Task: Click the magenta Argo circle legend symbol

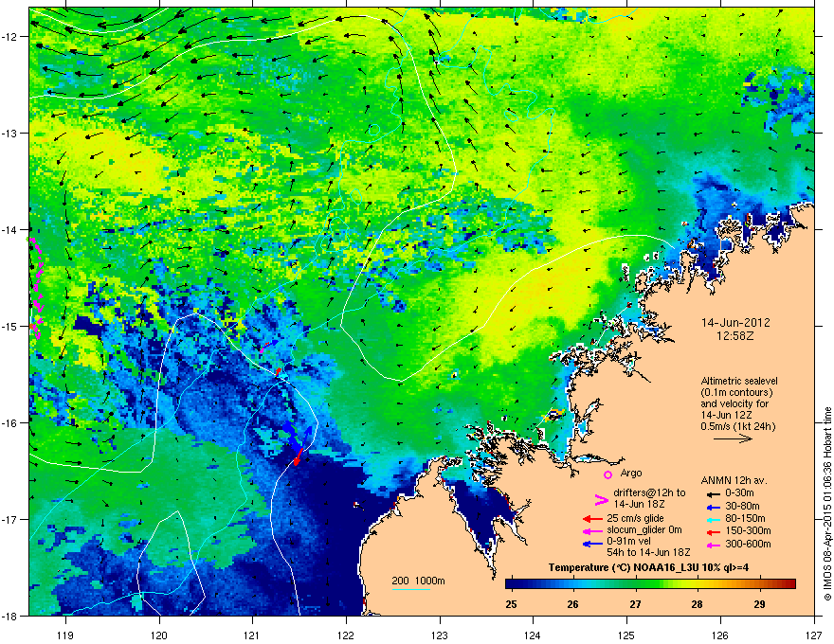Action: pos(607,474)
